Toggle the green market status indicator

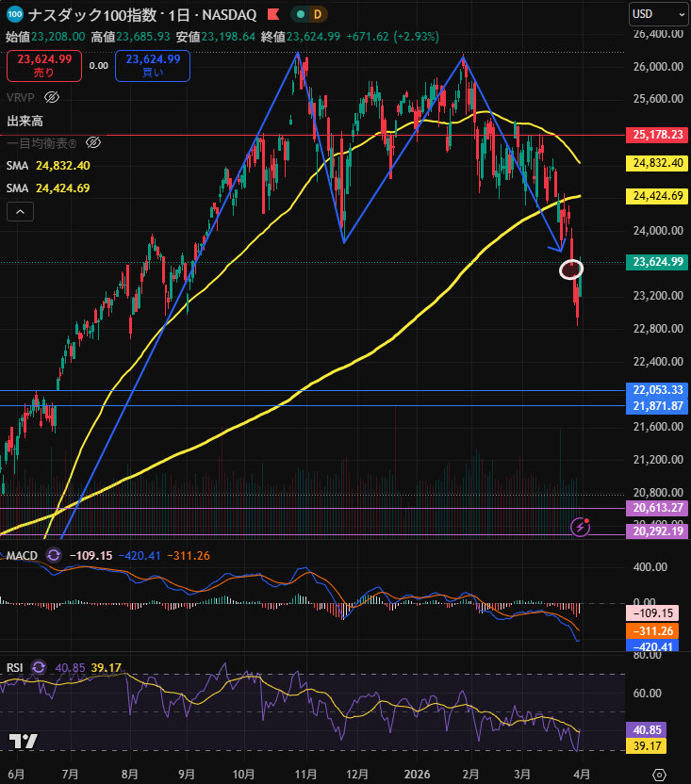tap(298, 14)
